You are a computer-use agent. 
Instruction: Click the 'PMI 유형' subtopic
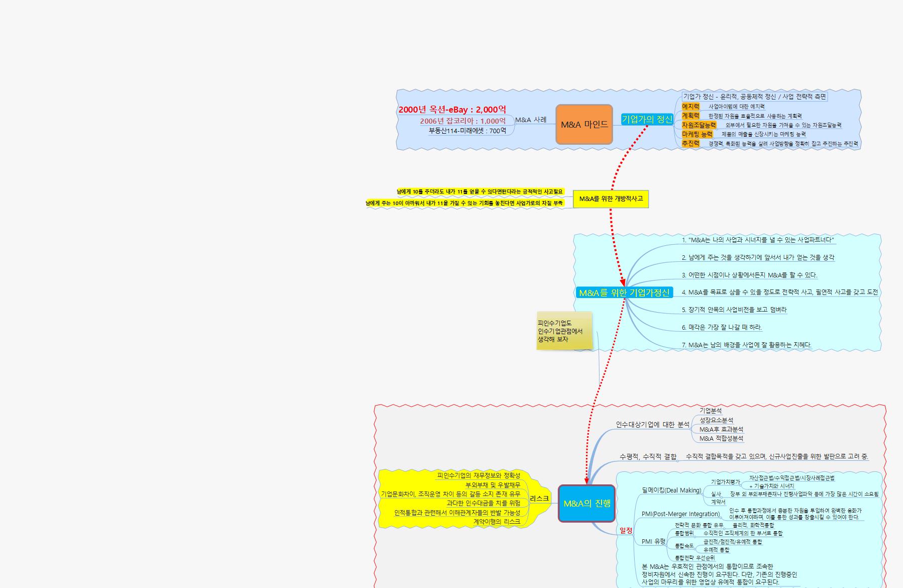coord(653,541)
